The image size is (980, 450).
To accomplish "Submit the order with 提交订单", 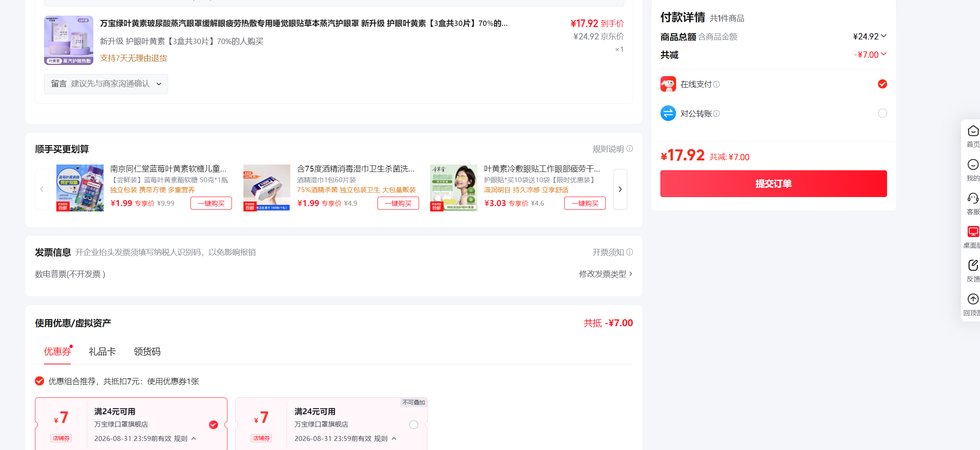I will click(774, 183).
